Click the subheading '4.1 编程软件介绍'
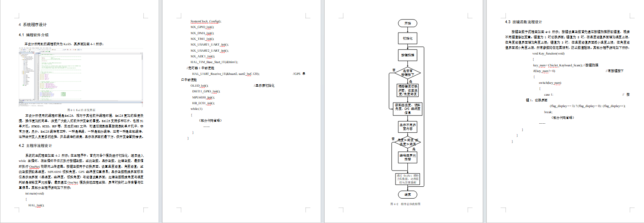This screenshot has width=644, height=223. point(33,35)
